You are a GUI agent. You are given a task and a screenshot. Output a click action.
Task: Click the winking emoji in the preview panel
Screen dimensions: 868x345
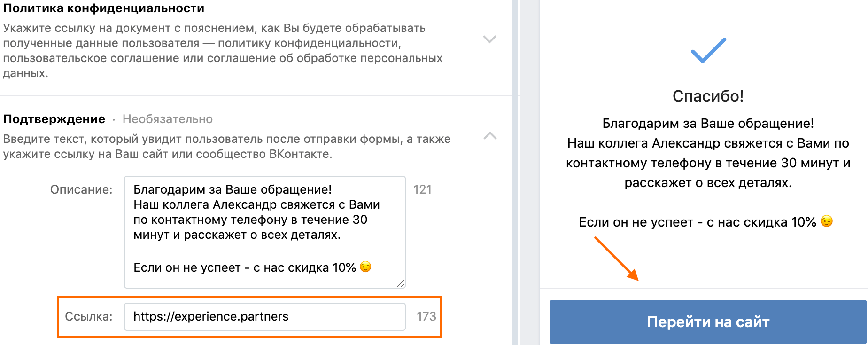coord(827,221)
